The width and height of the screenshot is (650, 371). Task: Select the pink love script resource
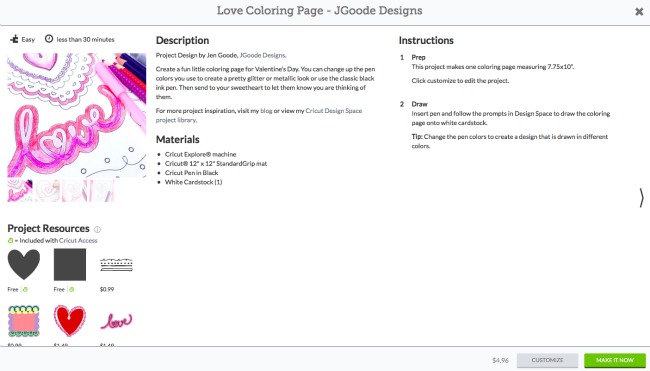(116, 321)
